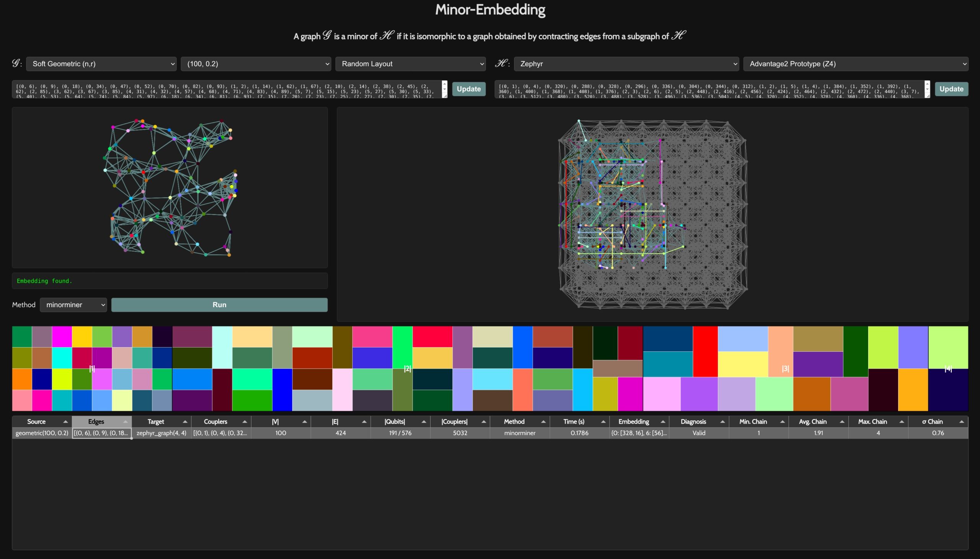Open the minorminer method dropdown
The image size is (980, 559).
pos(73,305)
